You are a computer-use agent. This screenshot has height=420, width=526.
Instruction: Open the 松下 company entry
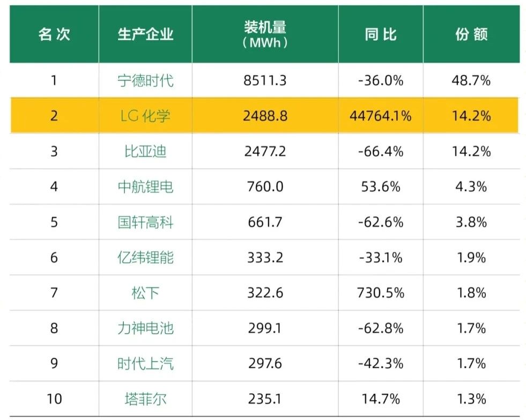[145, 293]
